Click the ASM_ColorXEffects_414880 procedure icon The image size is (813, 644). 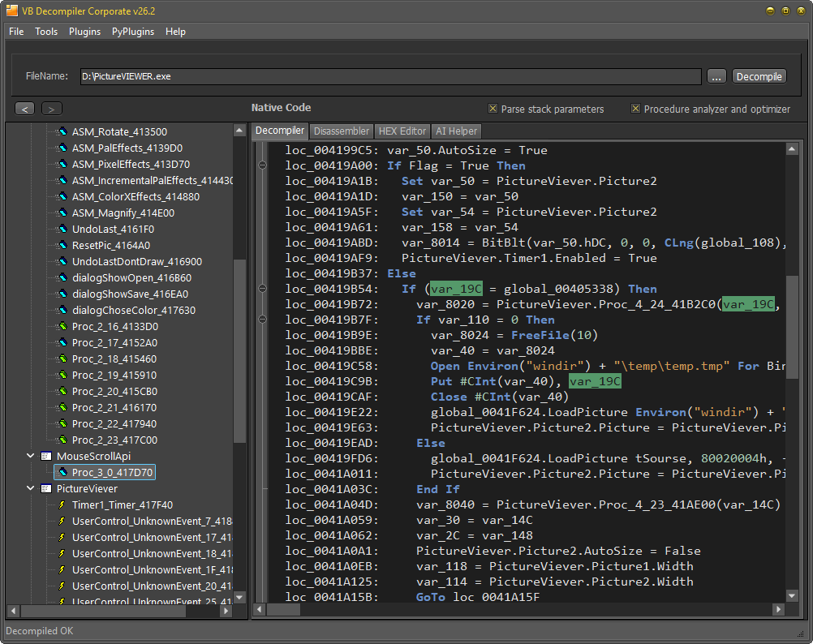[62, 197]
